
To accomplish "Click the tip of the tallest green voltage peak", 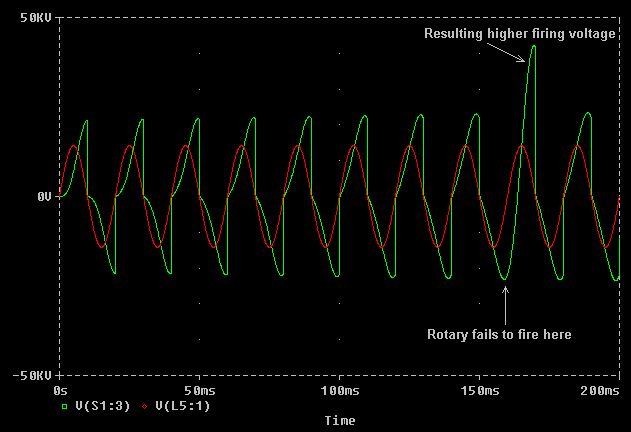I will pos(534,46).
